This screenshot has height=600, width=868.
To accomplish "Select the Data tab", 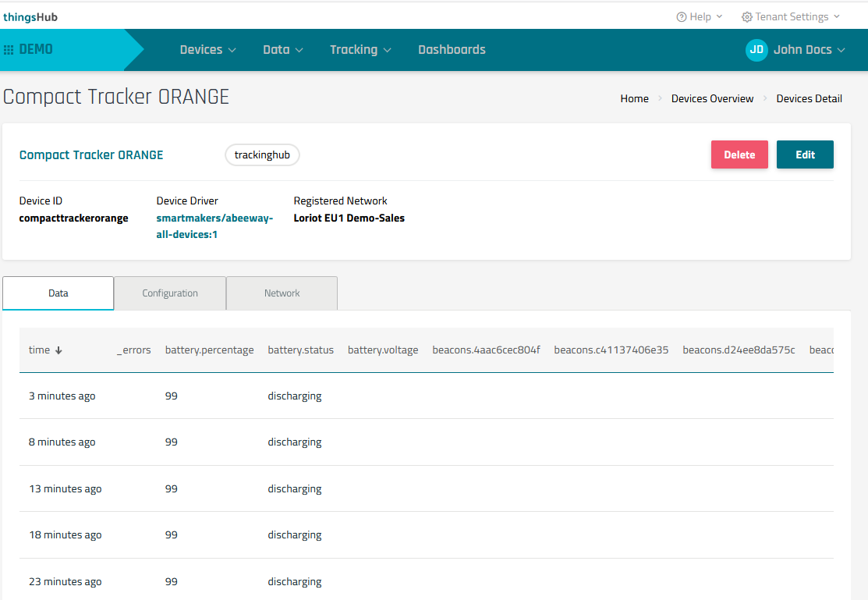I will (58, 293).
